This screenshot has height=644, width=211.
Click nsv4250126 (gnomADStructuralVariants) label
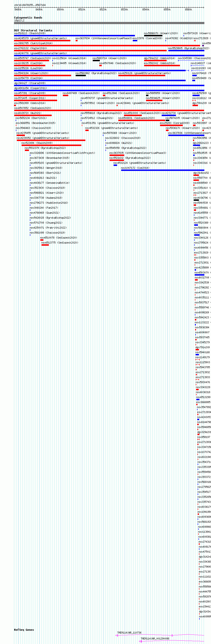point(145,73)
